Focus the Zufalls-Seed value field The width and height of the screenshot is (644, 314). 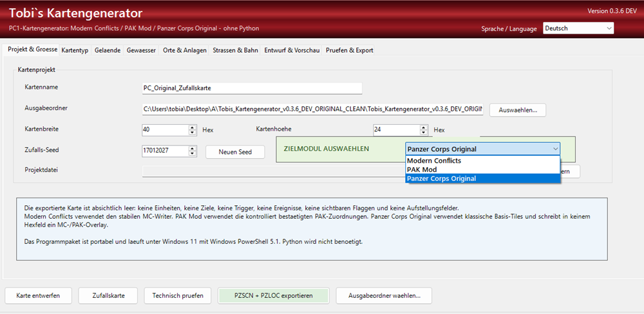[x=165, y=151]
